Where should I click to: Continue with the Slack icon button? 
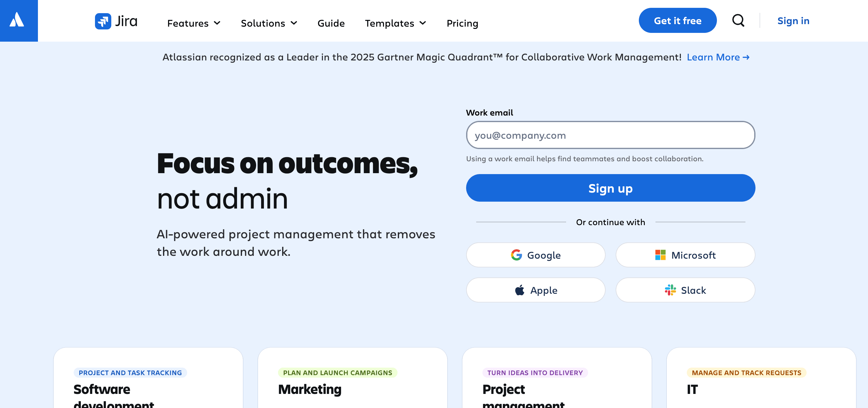coord(685,290)
